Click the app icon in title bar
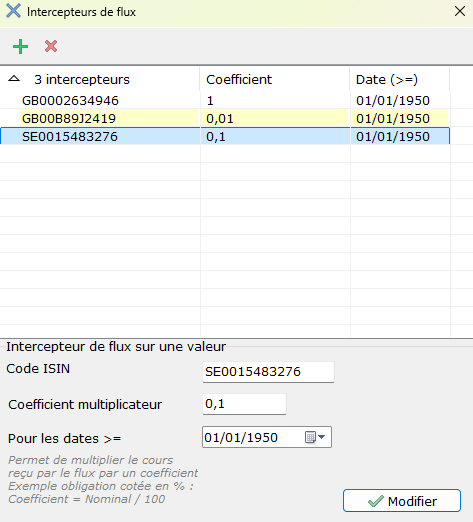The width and height of the screenshot is (473, 522). point(13,11)
